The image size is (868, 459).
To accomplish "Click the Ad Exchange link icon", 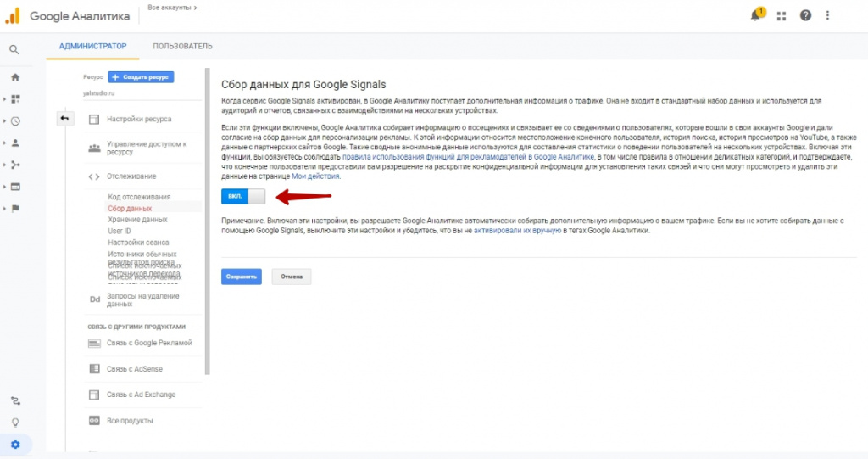I will 94,395.
